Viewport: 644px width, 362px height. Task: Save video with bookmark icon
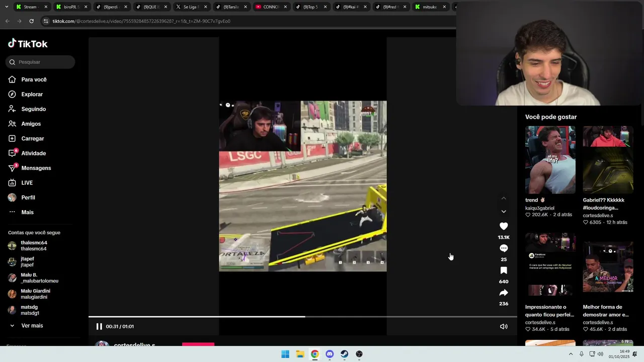(x=504, y=270)
